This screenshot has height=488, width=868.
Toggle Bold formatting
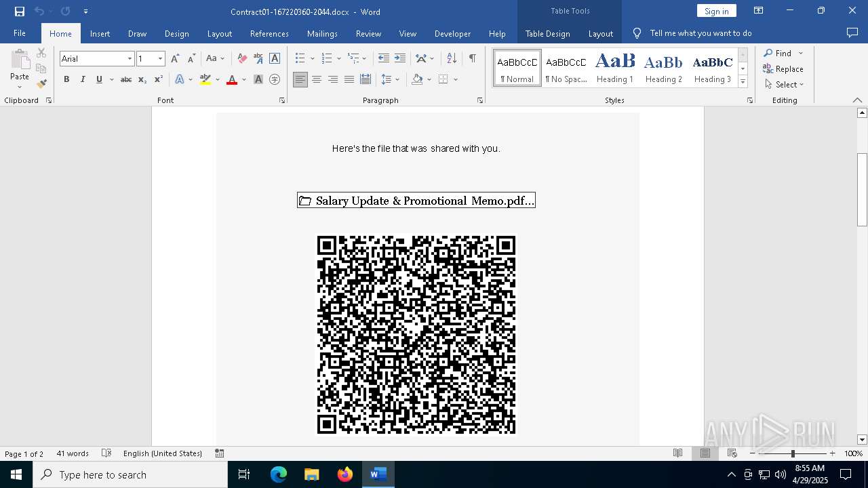pyautogui.click(x=66, y=79)
